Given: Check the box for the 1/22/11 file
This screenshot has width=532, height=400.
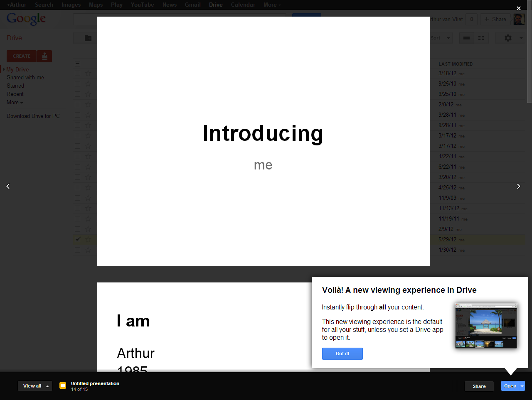Looking at the screenshot, I should pyautogui.click(x=78, y=156).
